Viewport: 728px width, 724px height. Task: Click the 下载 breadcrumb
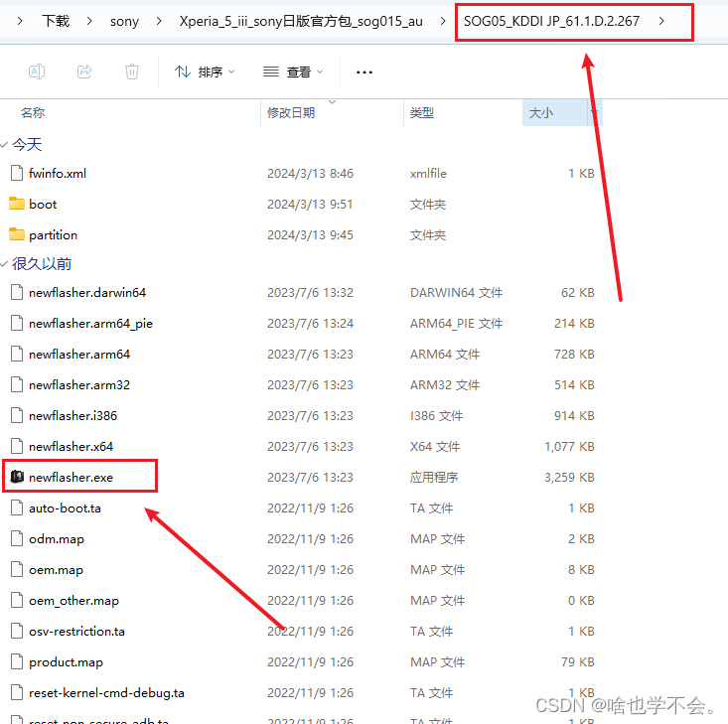56,21
